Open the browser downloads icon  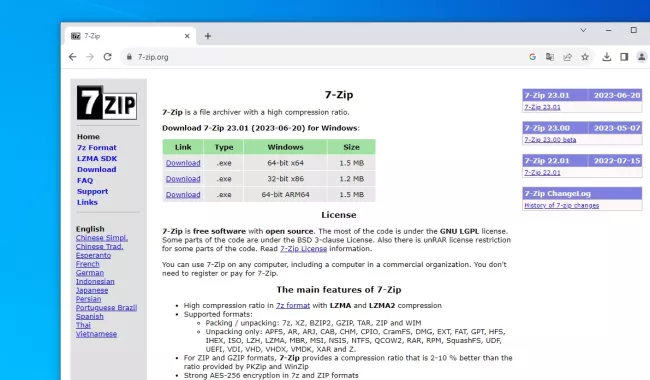coord(606,57)
